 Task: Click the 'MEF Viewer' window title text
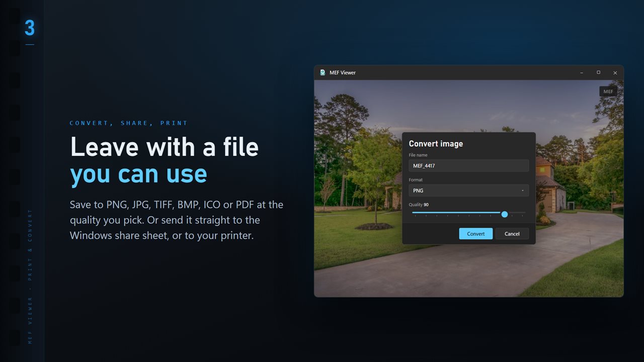(x=343, y=72)
